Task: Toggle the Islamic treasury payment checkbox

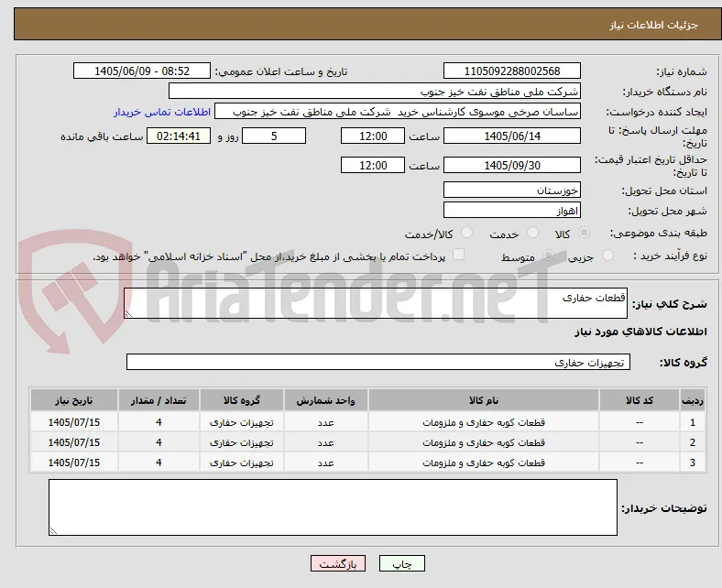Action: click(459, 255)
